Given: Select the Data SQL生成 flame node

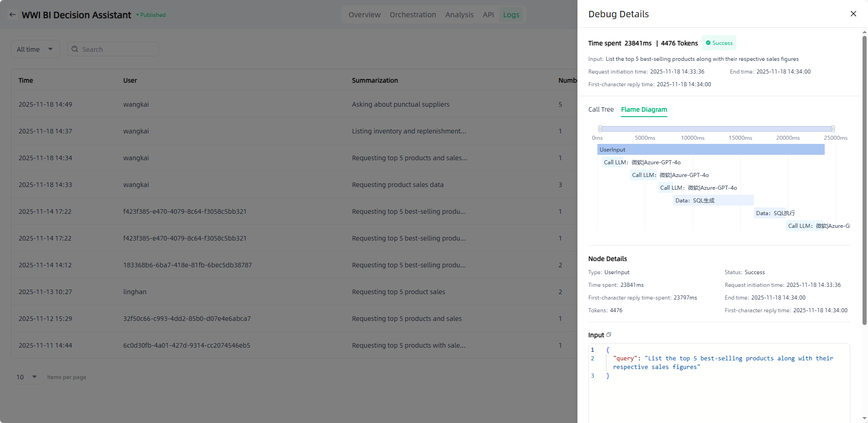Looking at the screenshot, I should [713, 200].
